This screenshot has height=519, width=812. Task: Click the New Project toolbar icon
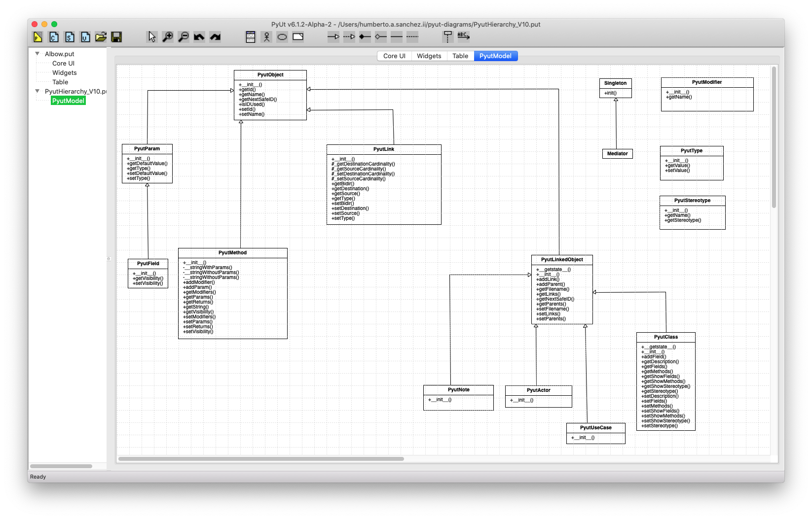tap(38, 37)
